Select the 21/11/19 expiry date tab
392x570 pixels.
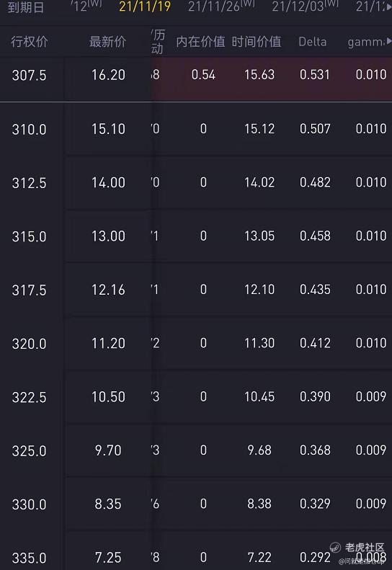coord(145,6)
